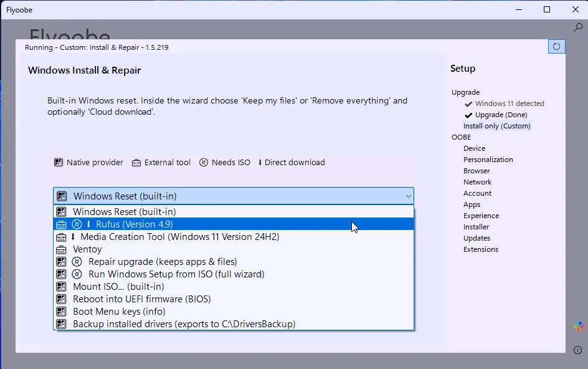This screenshot has height=369, width=588.
Task: Click the disc icon in the Rufus row
Action: click(x=77, y=224)
